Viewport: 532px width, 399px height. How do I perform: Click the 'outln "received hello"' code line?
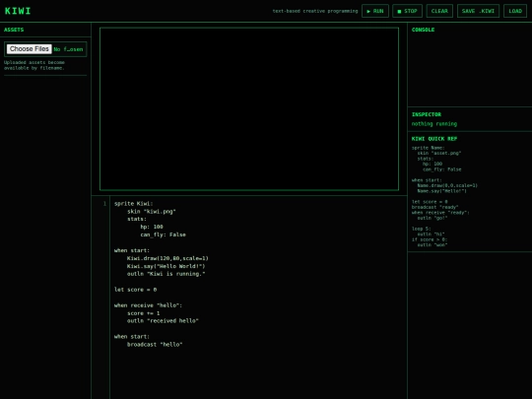pyautogui.click(x=163, y=320)
